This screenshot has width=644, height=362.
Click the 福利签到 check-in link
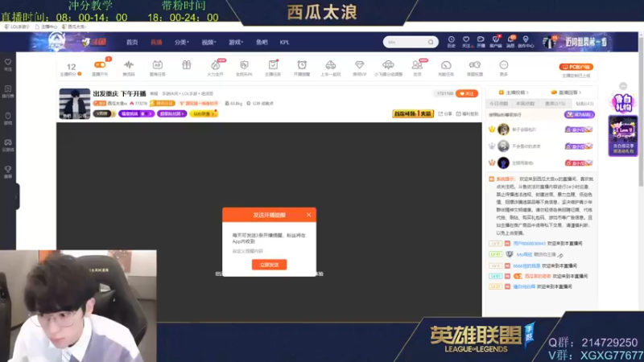click(467, 113)
